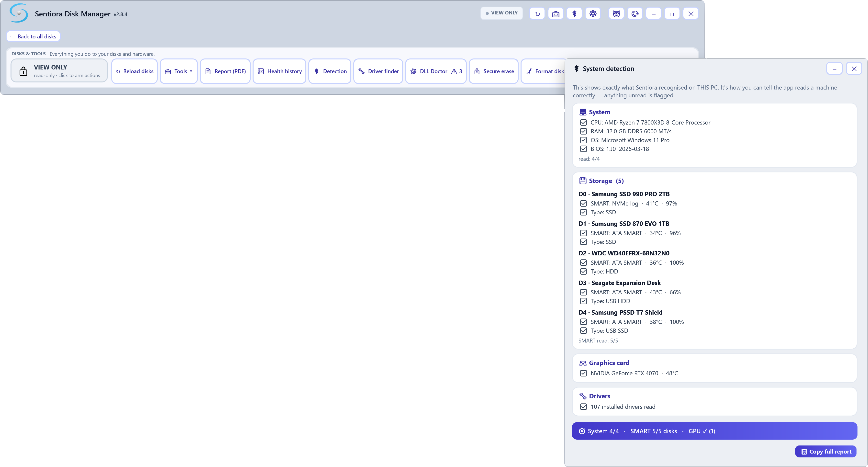Toggle the OS: Microsoft Windows 11 Pro checkbox
This screenshot has height=467, width=868.
583,140
